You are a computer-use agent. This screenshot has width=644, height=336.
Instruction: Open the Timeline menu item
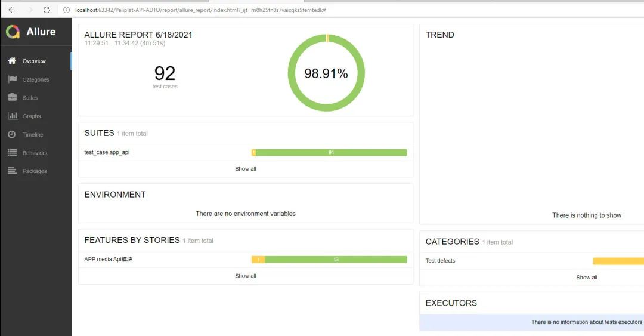click(36, 134)
